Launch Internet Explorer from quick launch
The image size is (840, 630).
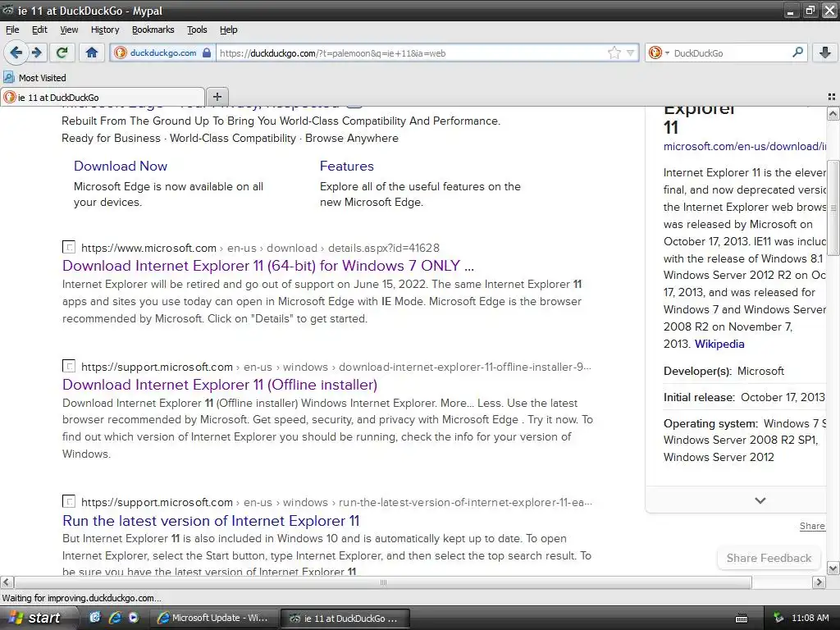115,618
